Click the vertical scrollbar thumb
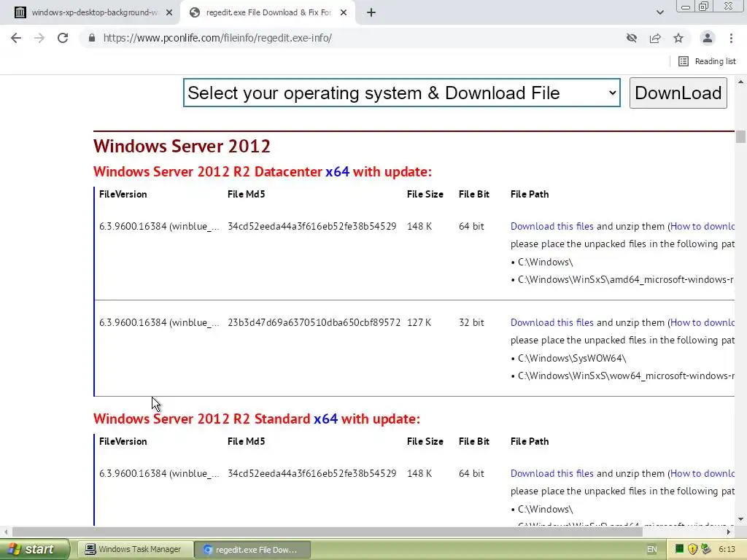This screenshot has width=747, height=560. coord(740,136)
